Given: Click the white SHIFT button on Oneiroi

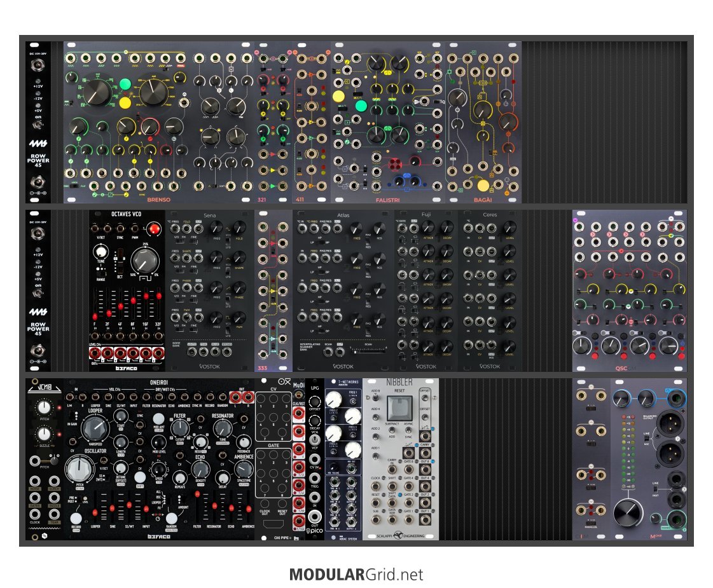Looking at the screenshot, I should point(140,477).
